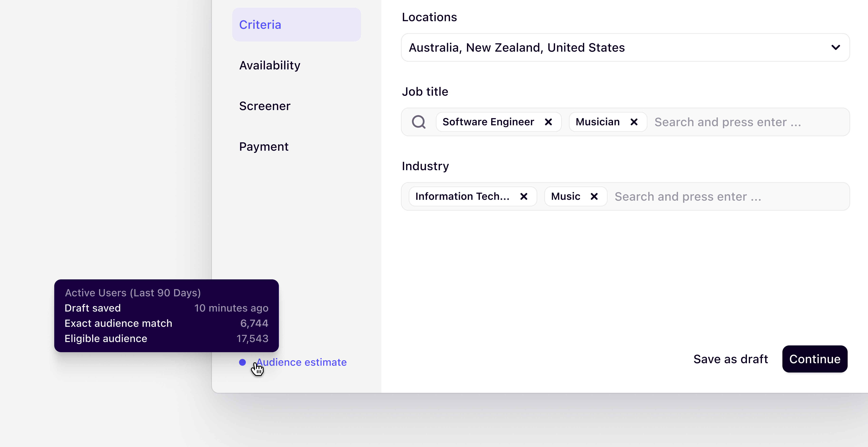Screen dimensions: 868x447
Task: Click Save as draft
Action: pos(730,359)
